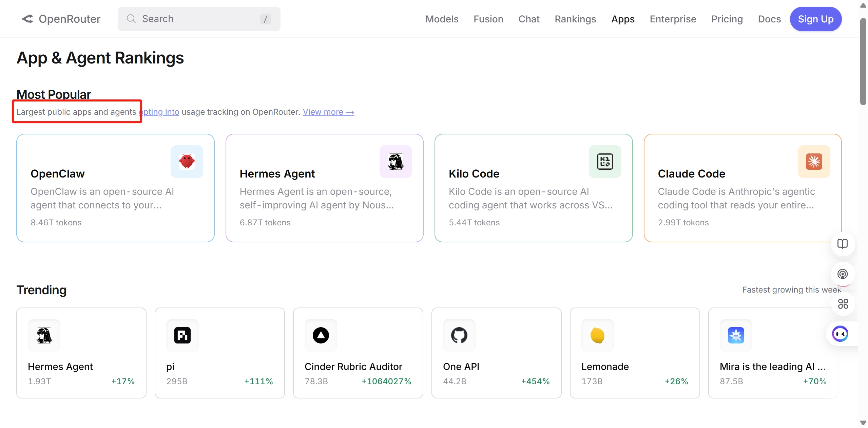Click the '2.99T tokens' text
The width and height of the screenshot is (868, 428).
683,223
